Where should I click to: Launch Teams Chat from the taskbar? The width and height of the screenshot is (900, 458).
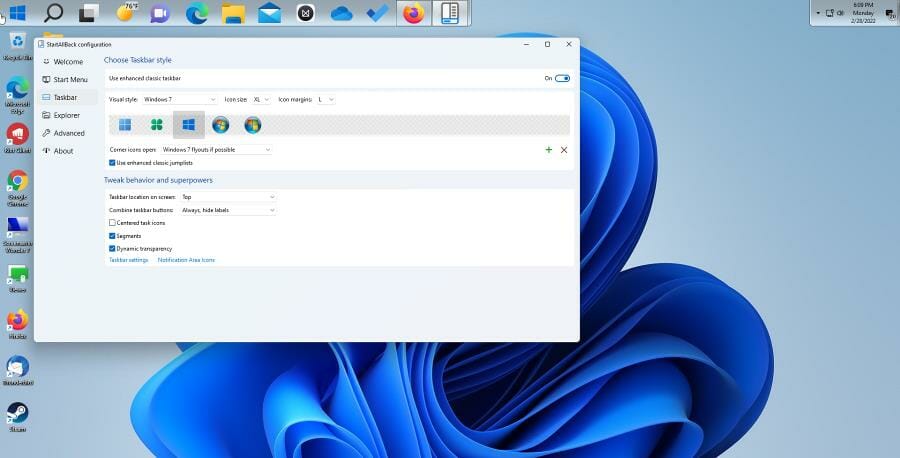pyautogui.click(x=160, y=13)
